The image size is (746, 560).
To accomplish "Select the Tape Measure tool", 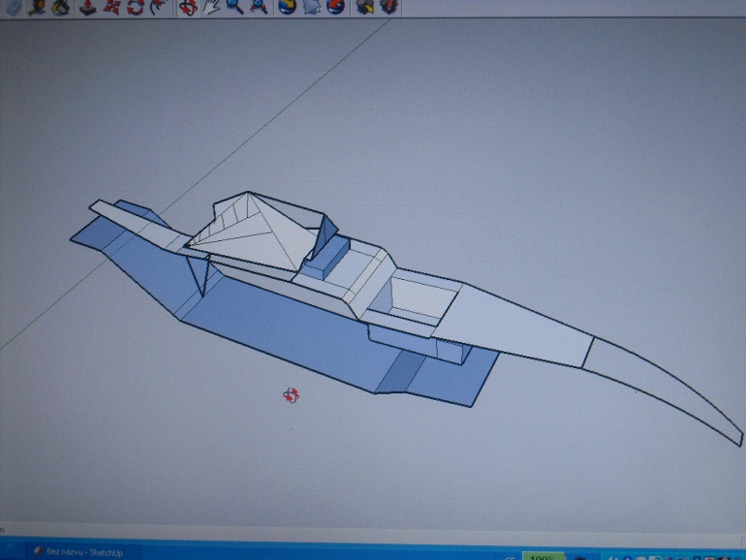I will click(38, 7).
